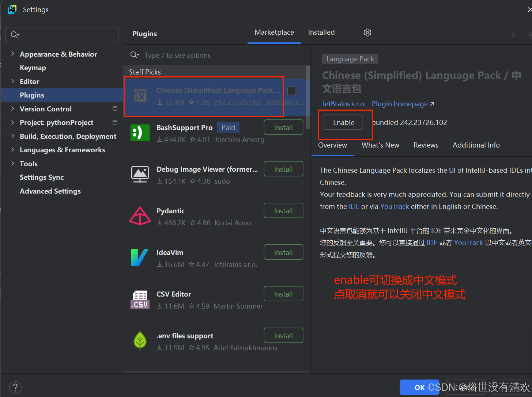
Task: Click the Staff Picks heading
Action: pos(145,72)
